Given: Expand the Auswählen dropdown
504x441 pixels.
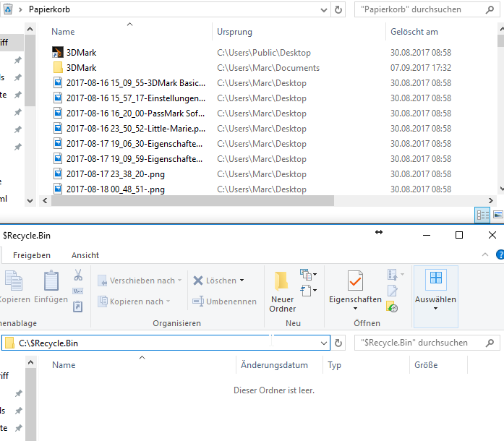Looking at the screenshot, I should (435, 309).
